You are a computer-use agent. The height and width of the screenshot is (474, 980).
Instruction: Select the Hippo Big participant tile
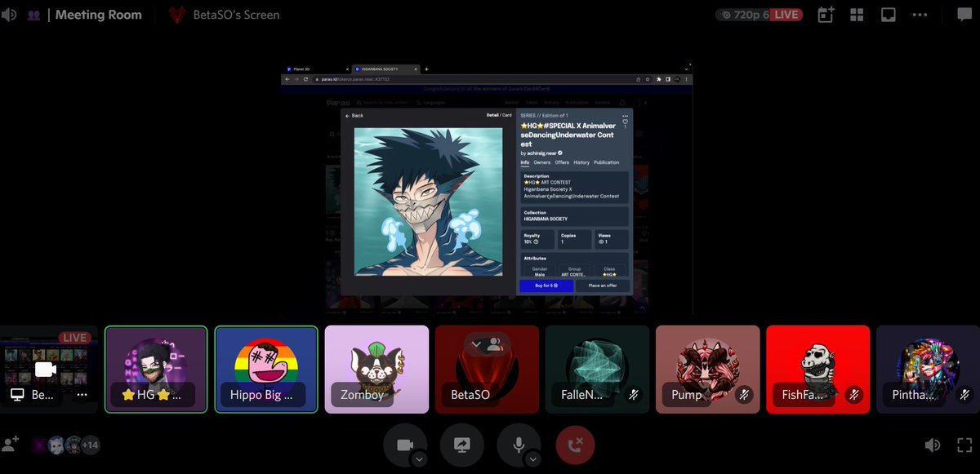(x=266, y=370)
